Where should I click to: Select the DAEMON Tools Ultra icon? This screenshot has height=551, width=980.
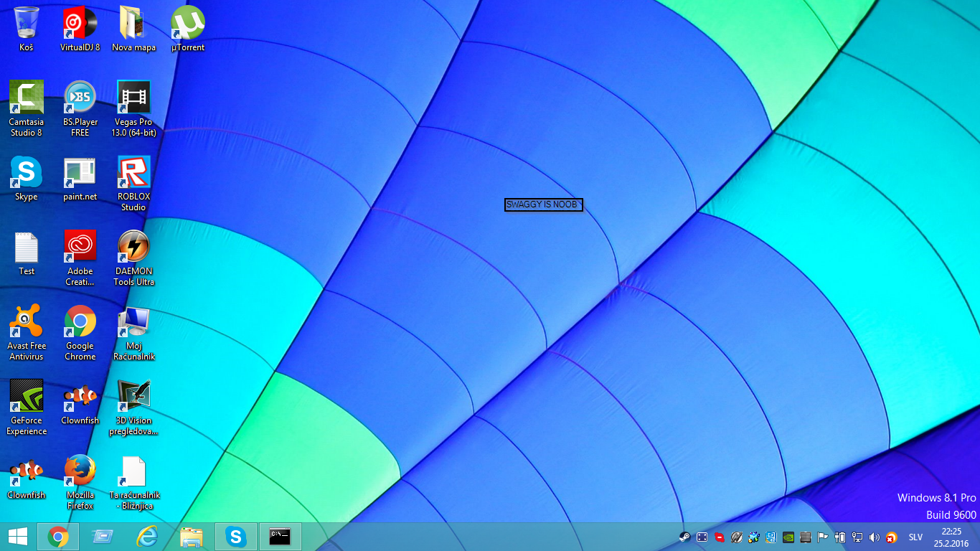(133, 247)
